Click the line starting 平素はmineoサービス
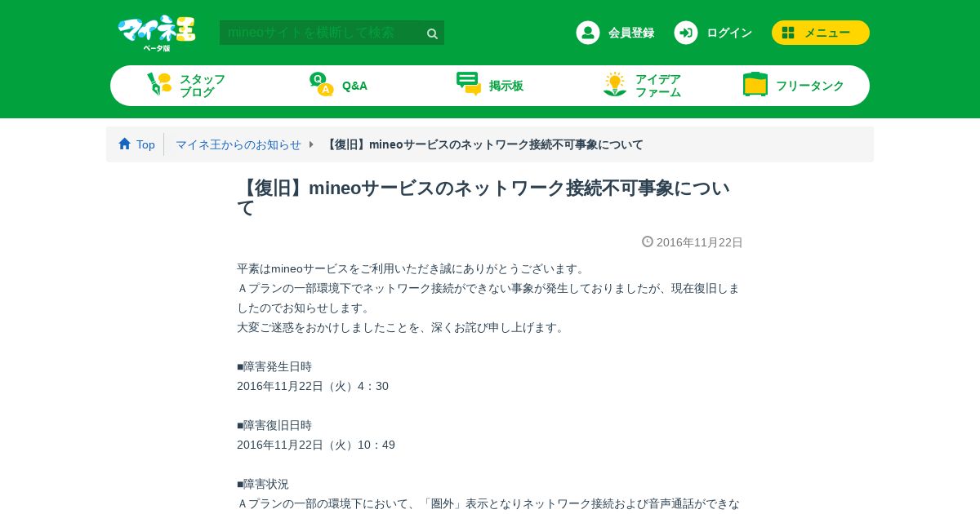 [x=412, y=268]
